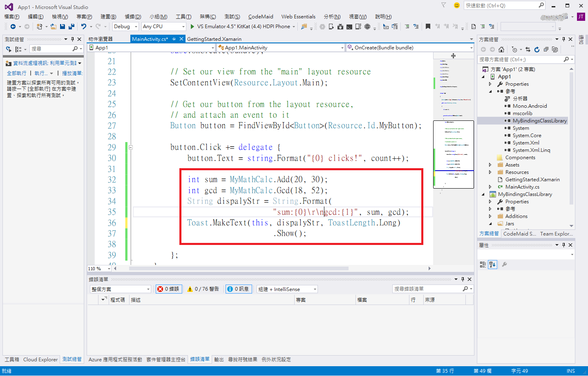Collapse the delegate block at line 29
This screenshot has height=376, width=588.
(x=131, y=147)
